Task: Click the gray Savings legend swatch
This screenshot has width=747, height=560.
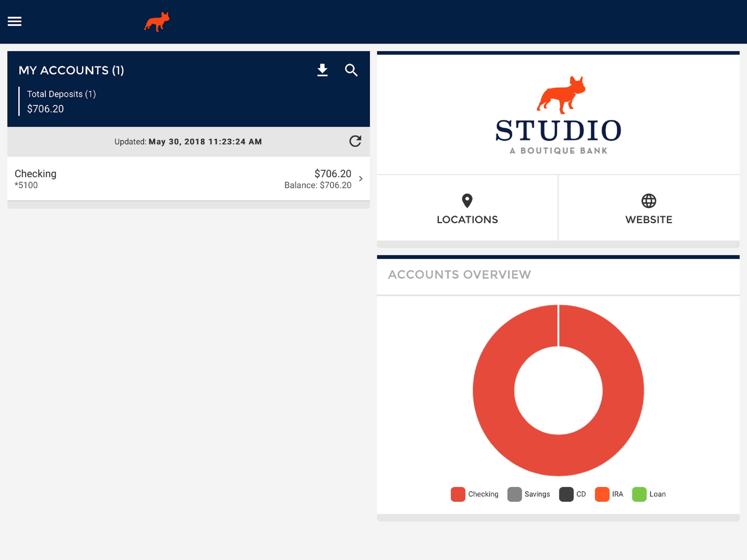Action: click(x=514, y=494)
